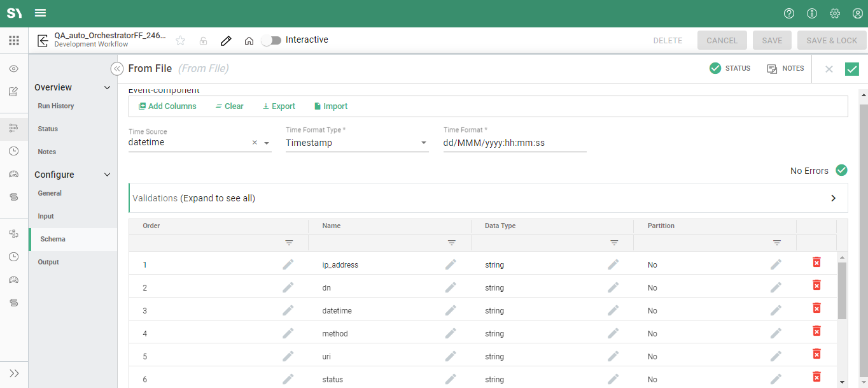Viewport: 868px width, 388px height.
Task: Click Import in schema toolbar
Action: 331,106
